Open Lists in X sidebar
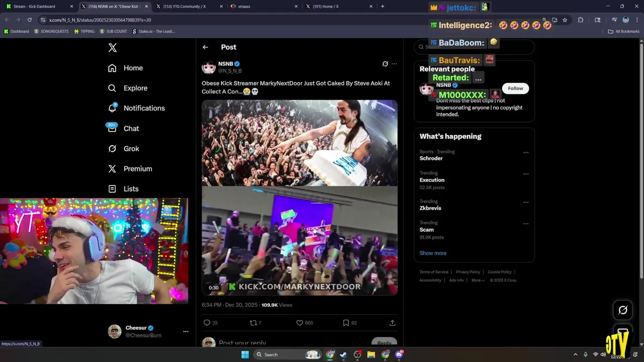Screen dimensions: 644x362 (x=123, y=189)
